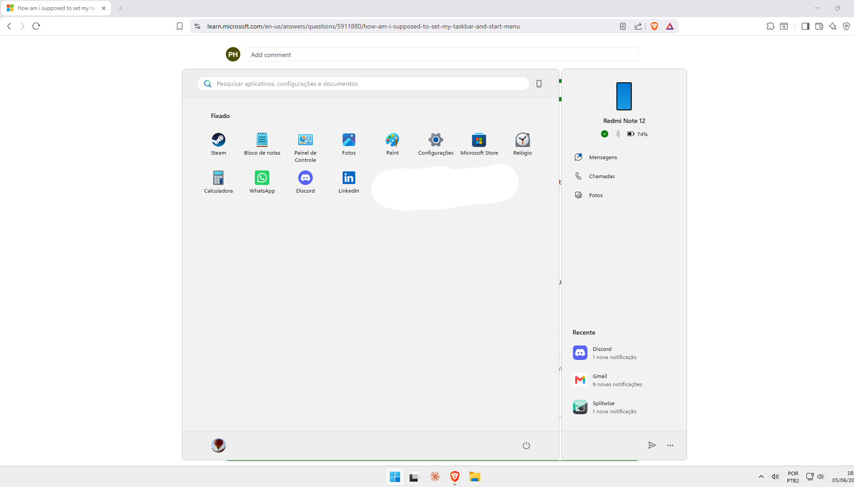
Task: Toggle the browser sidebar panel
Action: pos(805,26)
